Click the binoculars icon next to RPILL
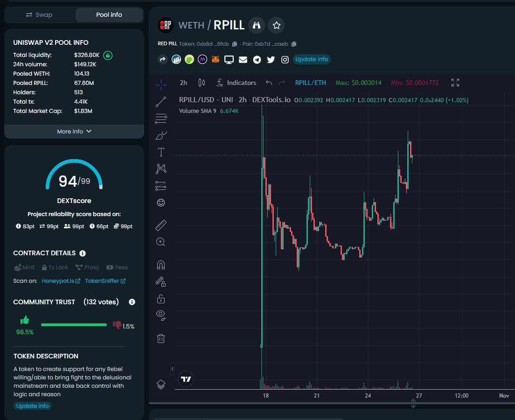Screen dimensions: 515x420 pyautogui.click(x=257, y=25)
